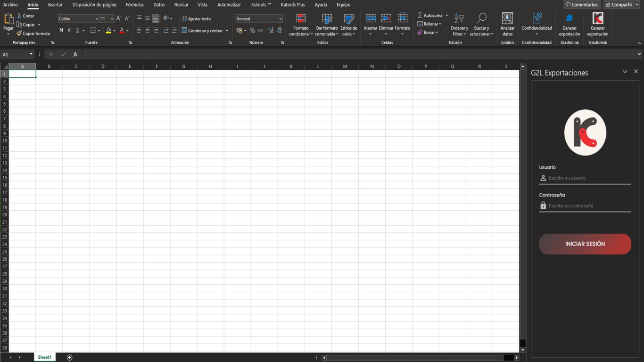Click the Contraseña input field

click(585, 206)
